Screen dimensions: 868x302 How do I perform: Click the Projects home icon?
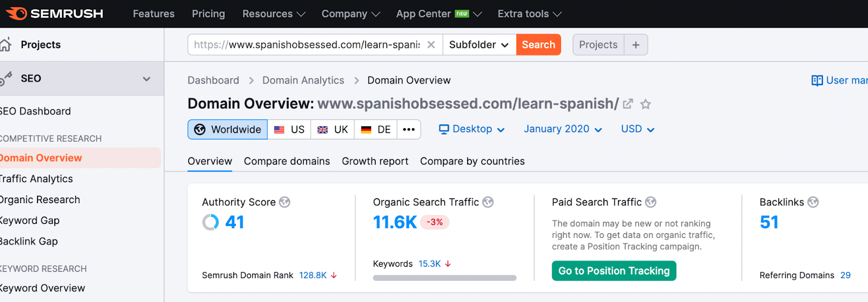coord(5,45)
